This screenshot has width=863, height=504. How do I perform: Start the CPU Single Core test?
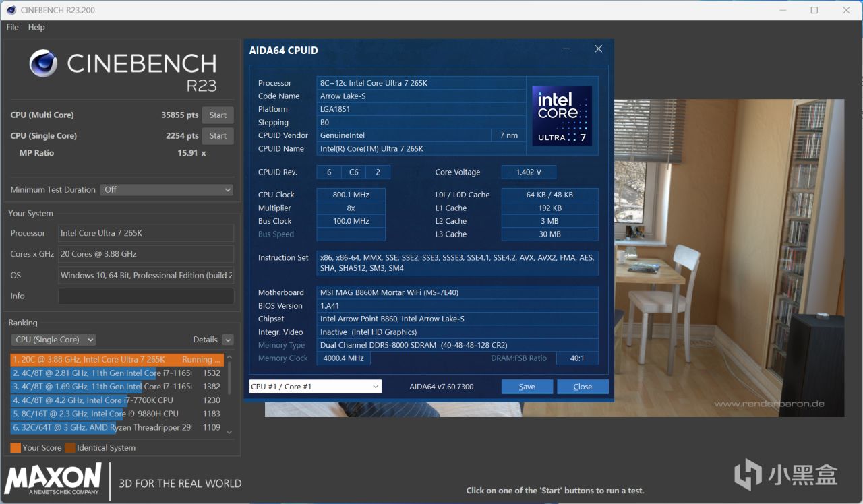[x=218, y=136]
